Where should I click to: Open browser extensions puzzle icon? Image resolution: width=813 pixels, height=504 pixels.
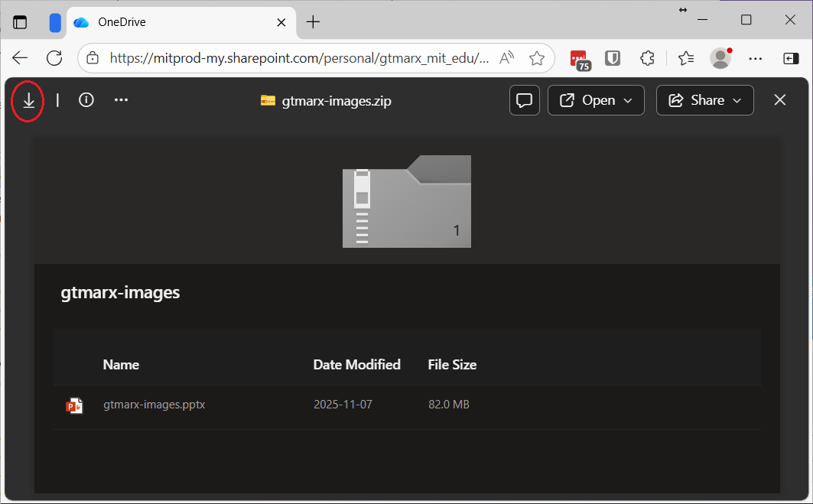(x=647, y=58)
